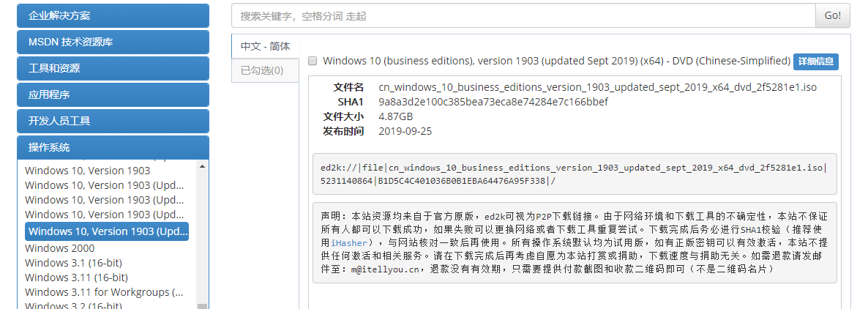This screenshot has width=868, height=309.
Task: Expand the 企业解决方案 section
Action: [x=113, y=15]
